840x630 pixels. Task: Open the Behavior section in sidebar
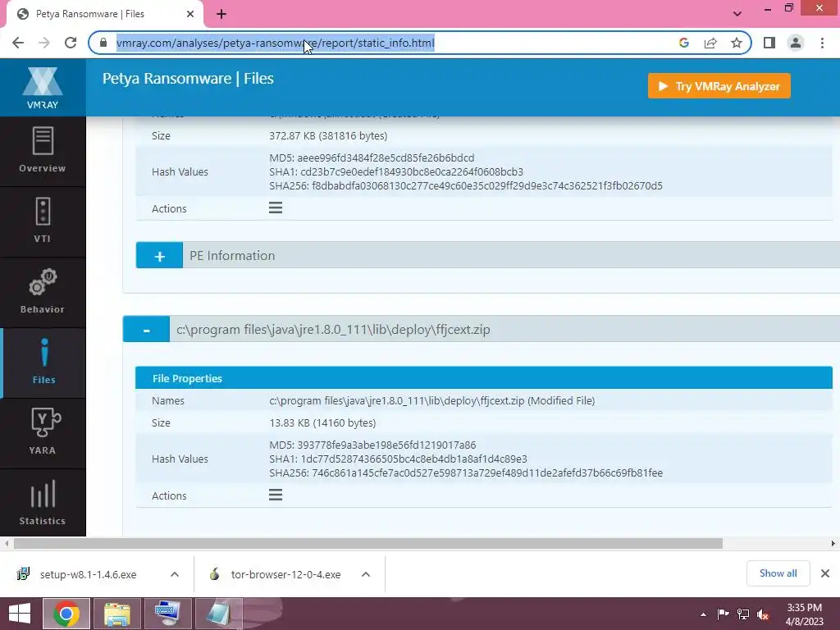click(x=43, y=293)
